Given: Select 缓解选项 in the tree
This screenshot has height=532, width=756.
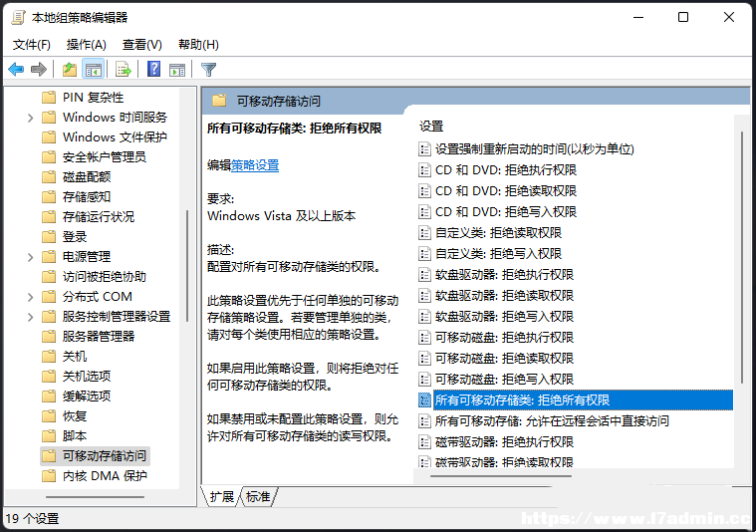Looking at the screenshot, I should pos(87,397).
